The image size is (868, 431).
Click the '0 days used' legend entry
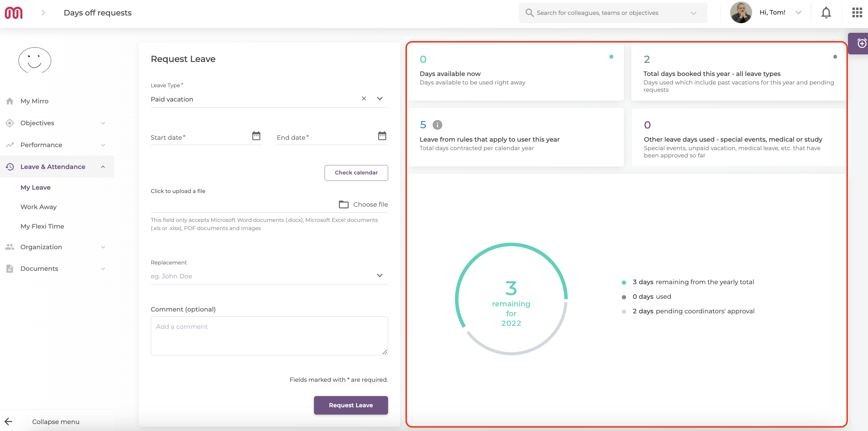click(x=652, y=297)
